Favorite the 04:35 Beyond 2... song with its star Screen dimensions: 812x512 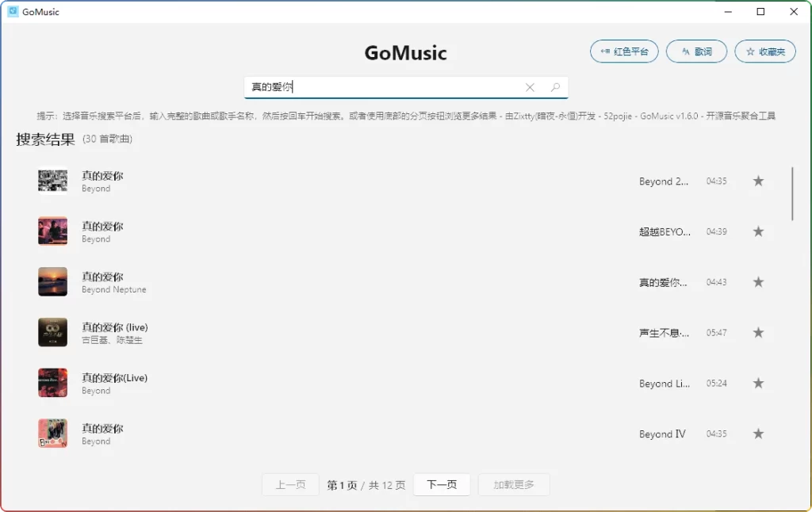[x=758, y=181]
